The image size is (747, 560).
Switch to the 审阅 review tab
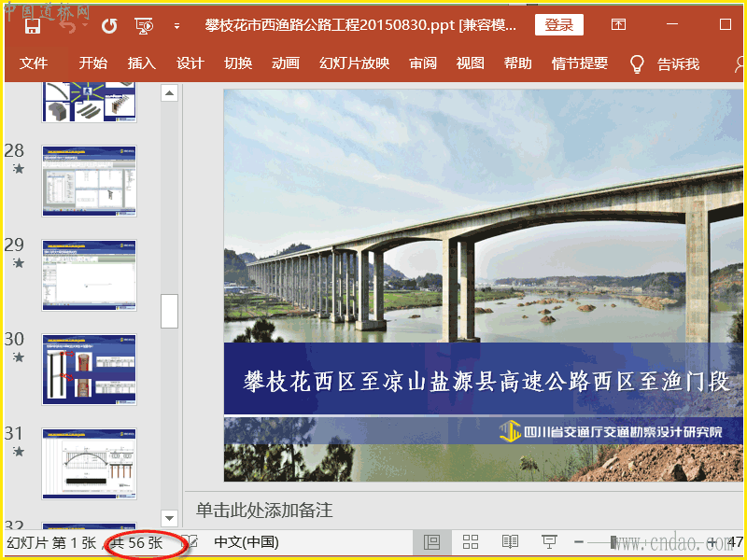423,63
